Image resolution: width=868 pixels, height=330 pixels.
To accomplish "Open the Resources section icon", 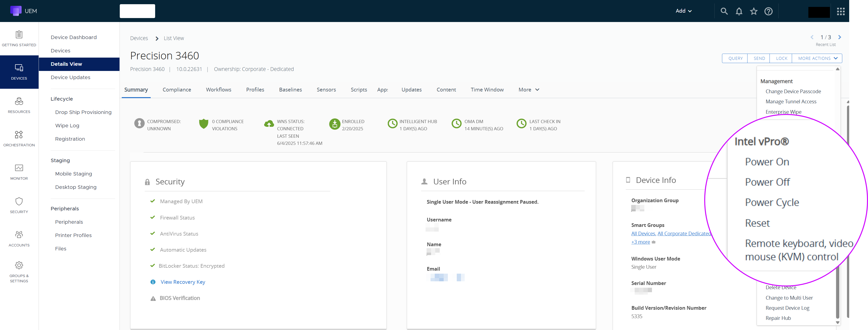I will point(19,102).
